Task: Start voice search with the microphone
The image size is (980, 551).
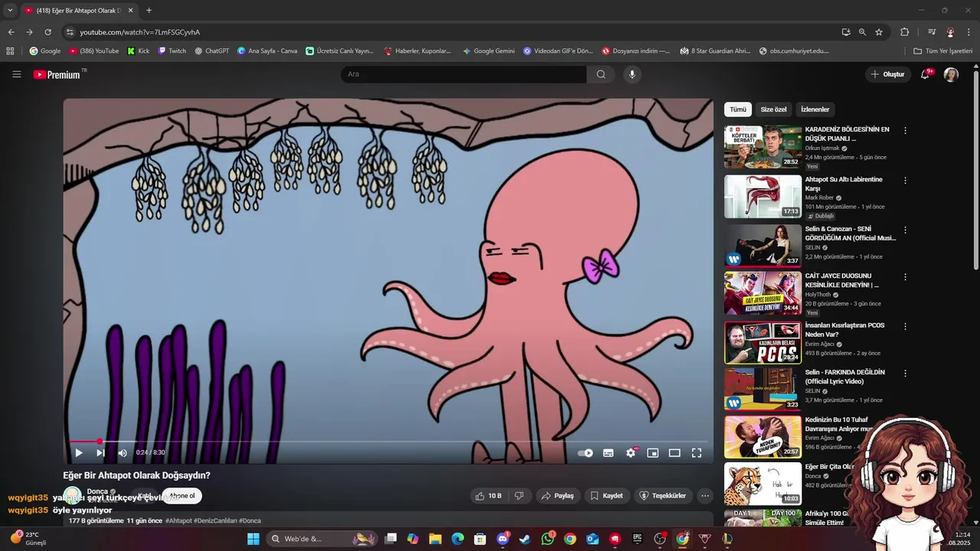Action: [632, 74]
